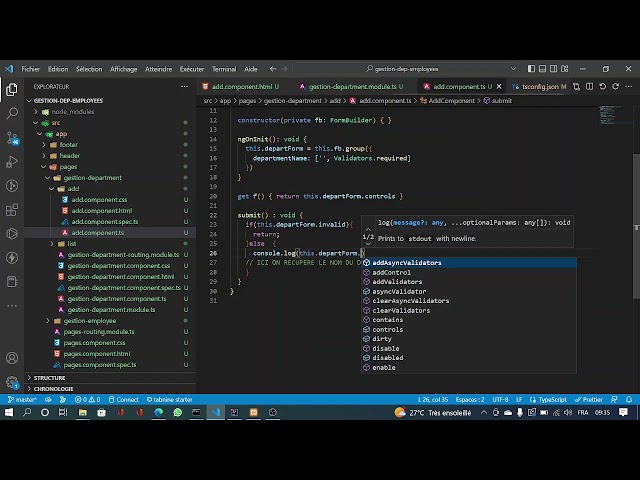Open gestion-department-routing.module.ts file
The image size is (640, 480).
[123, 255]
